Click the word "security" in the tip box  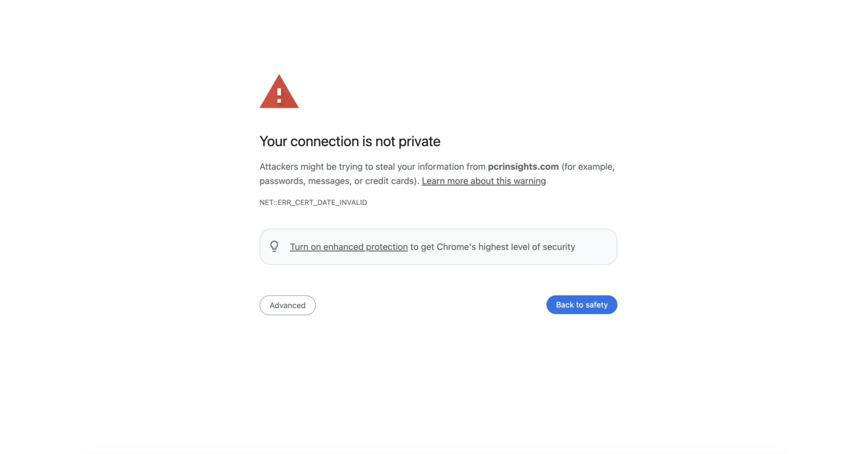pyautogui.click(x=559, y=247)
